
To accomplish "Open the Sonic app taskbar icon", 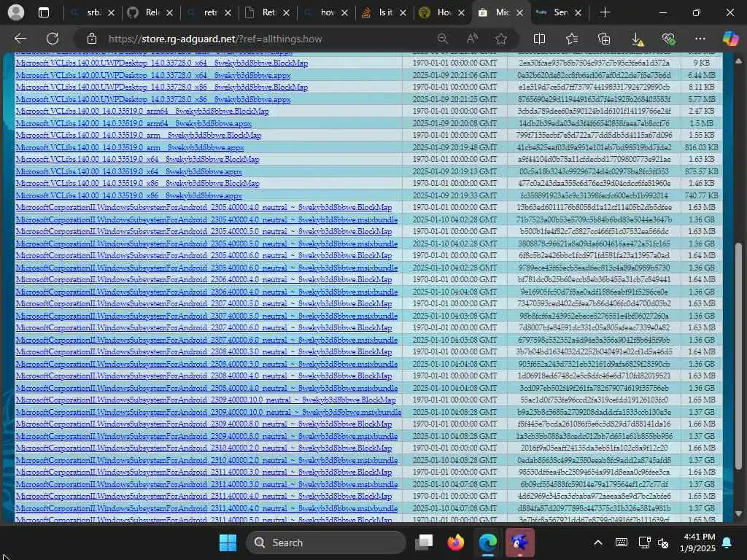I will click(x=519, y=542).
